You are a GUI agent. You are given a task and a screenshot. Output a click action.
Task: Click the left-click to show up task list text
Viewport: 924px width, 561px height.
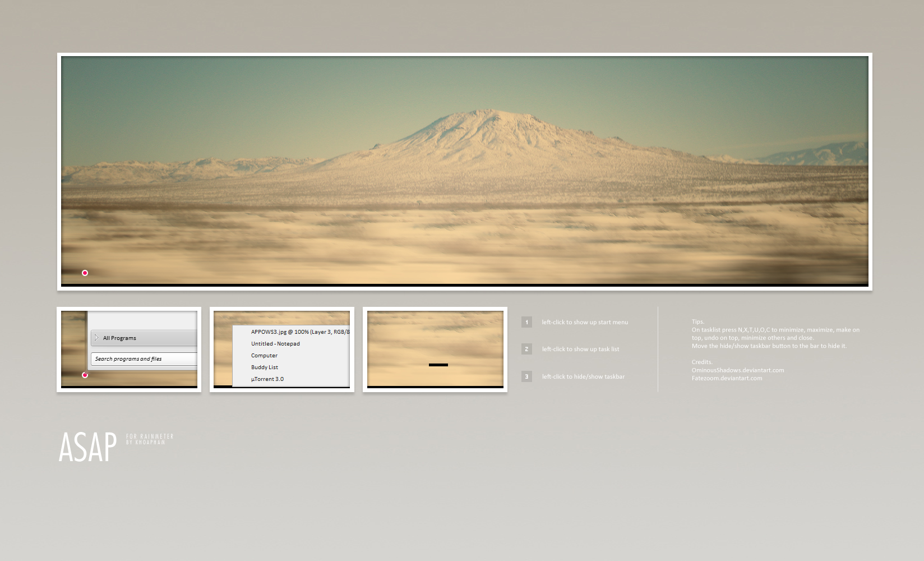580,349
